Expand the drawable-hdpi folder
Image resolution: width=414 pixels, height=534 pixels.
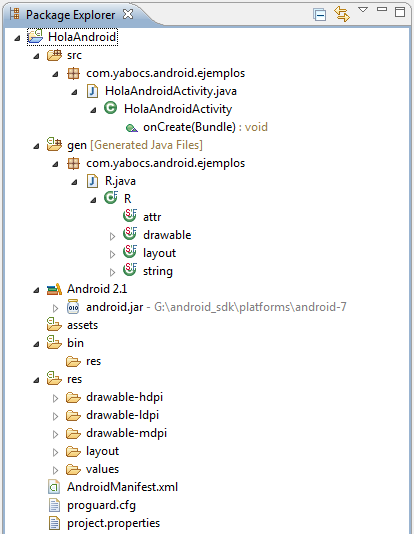tap(55, 398)
